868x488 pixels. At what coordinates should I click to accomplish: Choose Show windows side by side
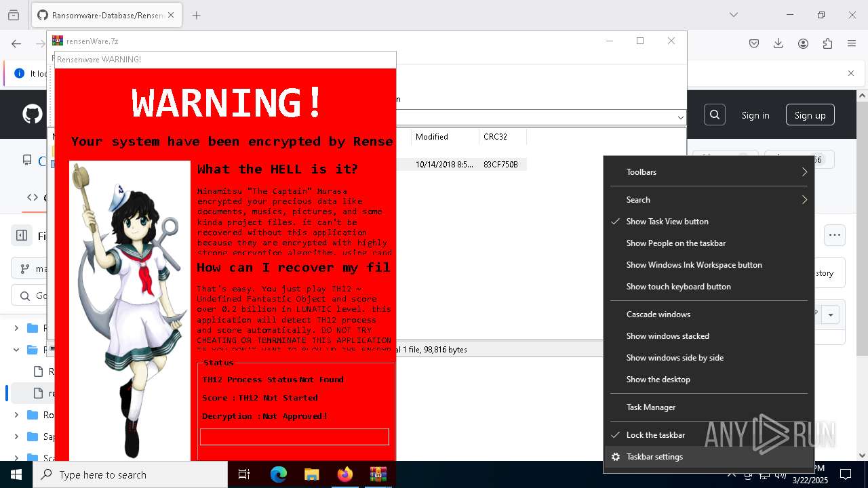pyautogui.click(x=709, y=358)
